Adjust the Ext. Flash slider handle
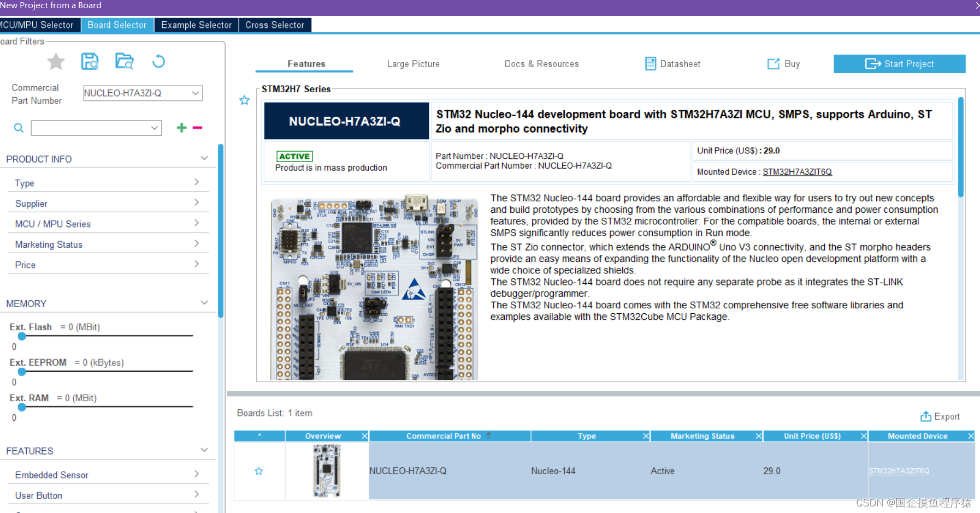This screenshot has height=513, width=980. [22, 336]
